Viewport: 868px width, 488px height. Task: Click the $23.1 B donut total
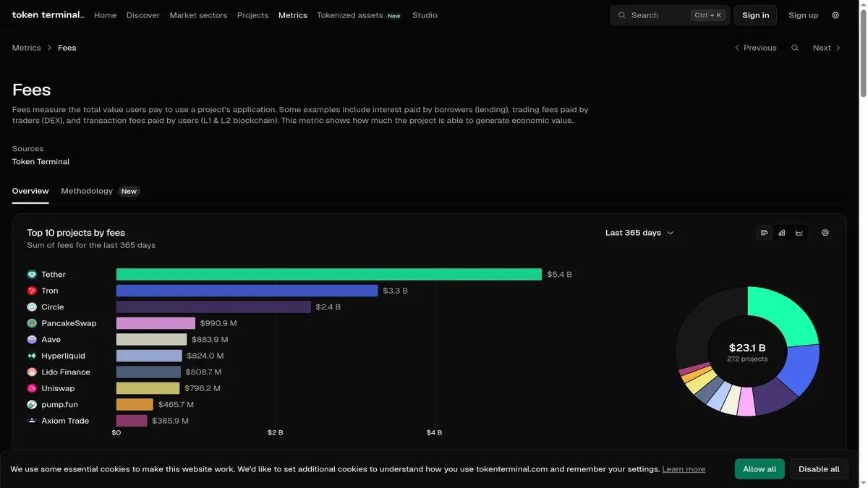point(747,348)
